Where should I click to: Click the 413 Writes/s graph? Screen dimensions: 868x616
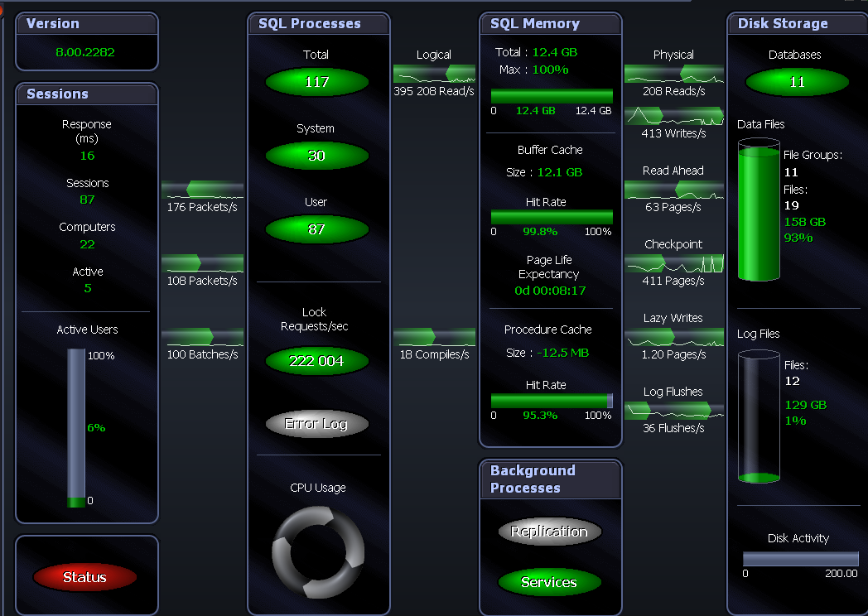point(674,116)
